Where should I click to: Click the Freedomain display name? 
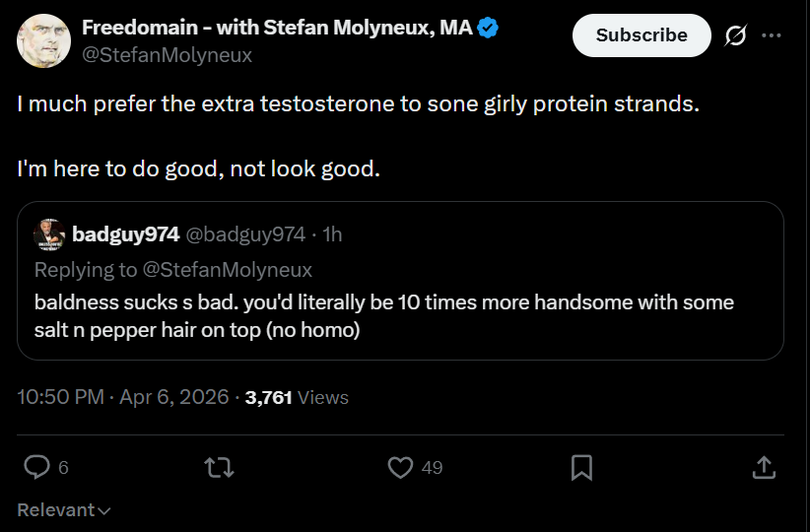(x=277, y=28)
